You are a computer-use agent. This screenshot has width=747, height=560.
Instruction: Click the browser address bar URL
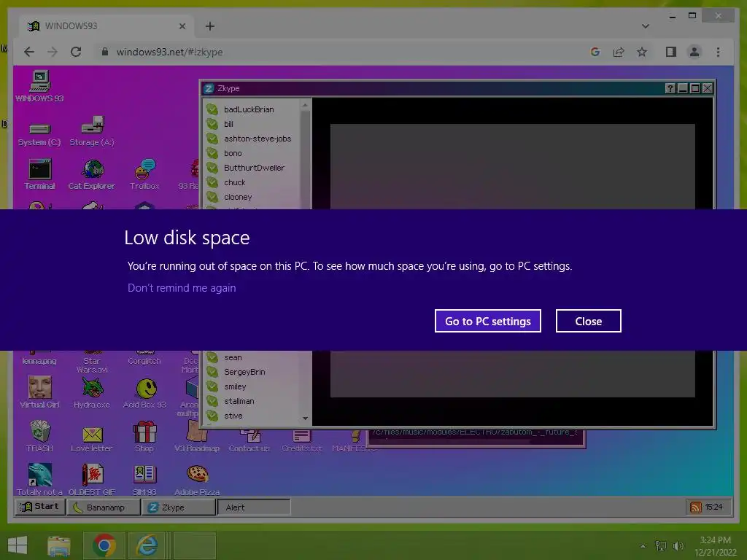[169, 52]
